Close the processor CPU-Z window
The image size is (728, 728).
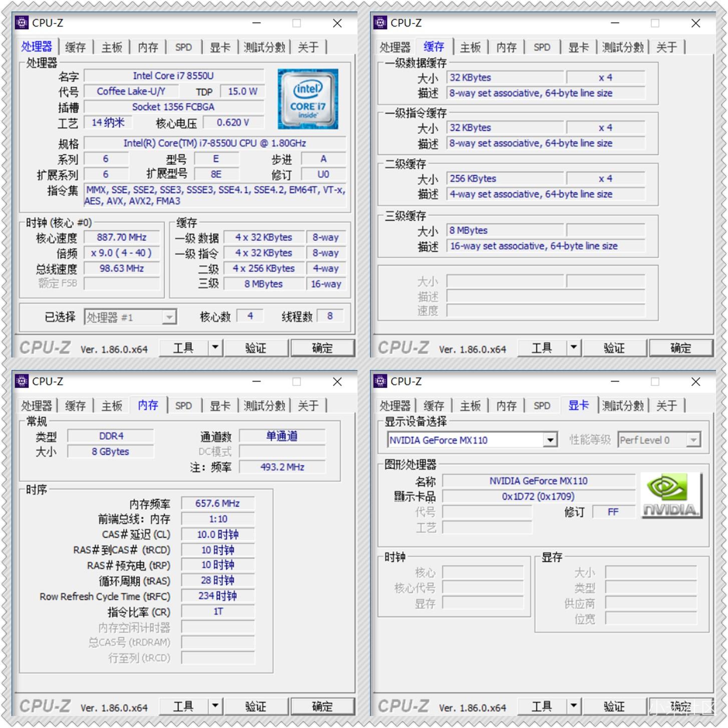(337, 23)
